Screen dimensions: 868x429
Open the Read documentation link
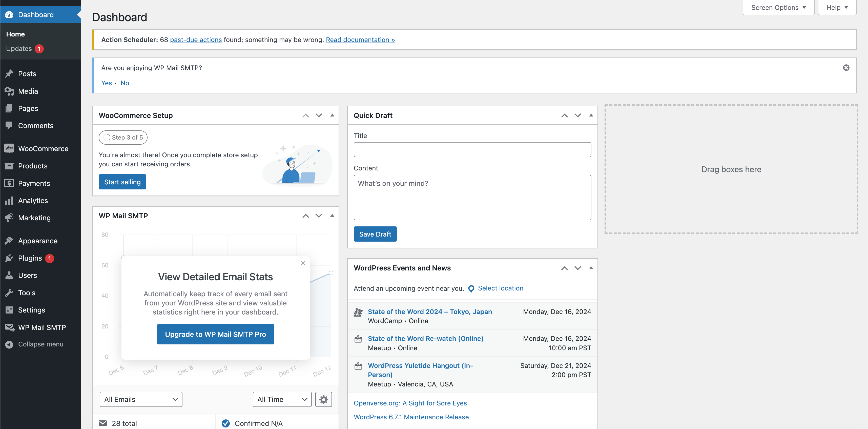click(x=360, y=40)
